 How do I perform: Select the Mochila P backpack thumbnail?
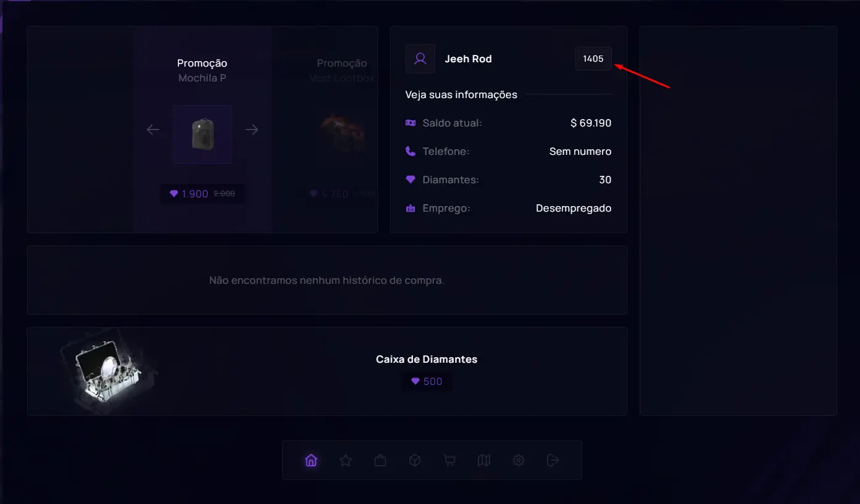tap(202, 134)
